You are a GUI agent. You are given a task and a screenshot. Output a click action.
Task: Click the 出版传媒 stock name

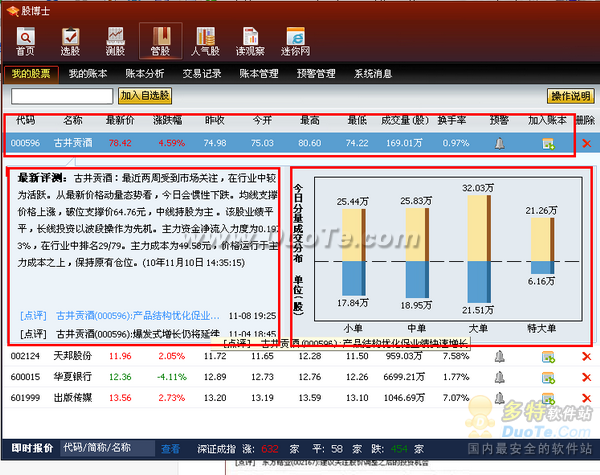click(x=73, y=398)
